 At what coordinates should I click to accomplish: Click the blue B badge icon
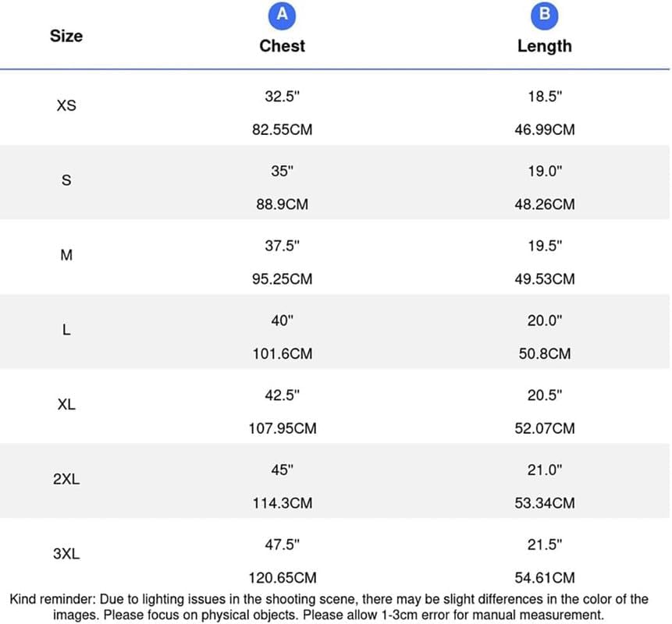click(x=544, y=14)
